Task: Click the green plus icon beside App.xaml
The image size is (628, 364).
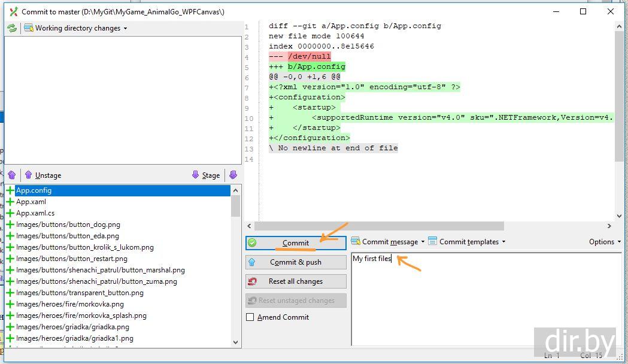Action: [x=10, y=202]
